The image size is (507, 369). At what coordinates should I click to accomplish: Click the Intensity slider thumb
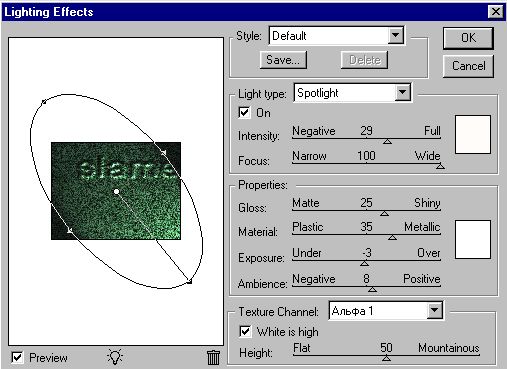coord(387,142)
